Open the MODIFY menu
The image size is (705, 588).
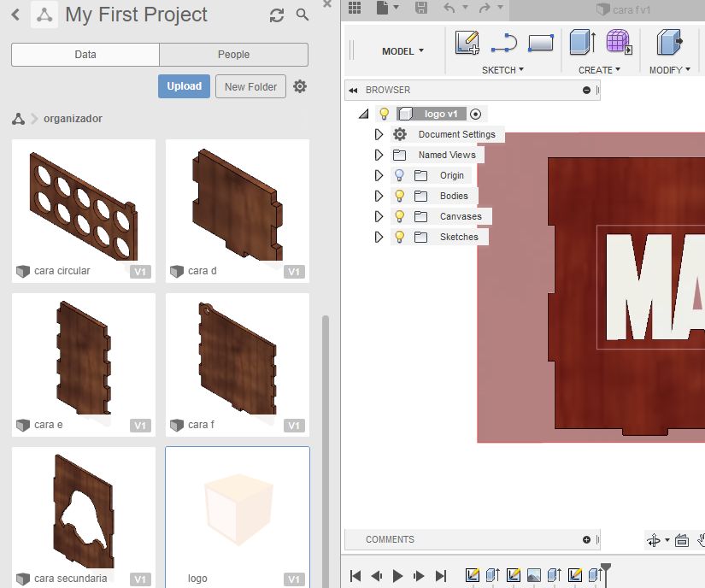[669, 70]
